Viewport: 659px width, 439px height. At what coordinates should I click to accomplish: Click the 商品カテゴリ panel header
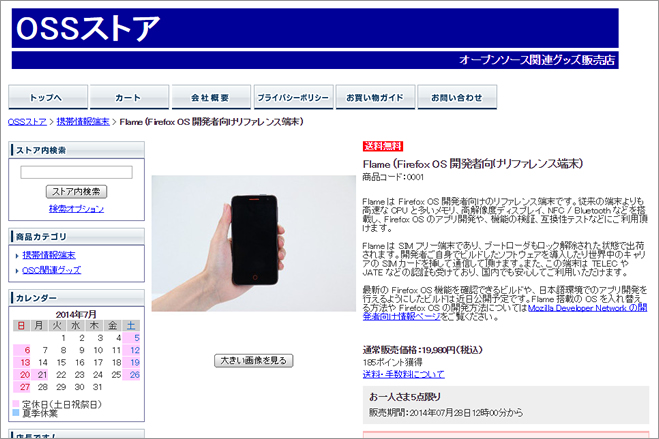pos(76,237)
